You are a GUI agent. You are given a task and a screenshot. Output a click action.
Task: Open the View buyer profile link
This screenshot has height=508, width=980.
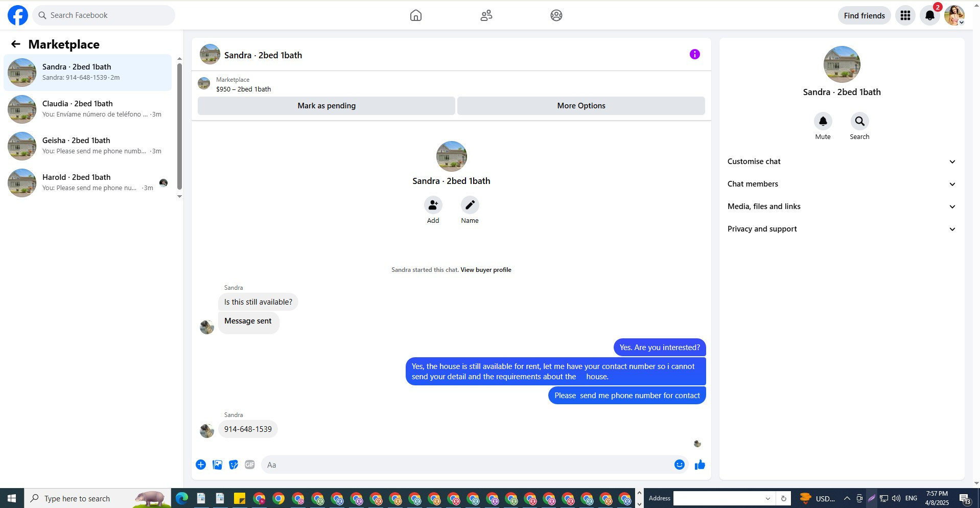pyautogui.click(x=486, y=270)
